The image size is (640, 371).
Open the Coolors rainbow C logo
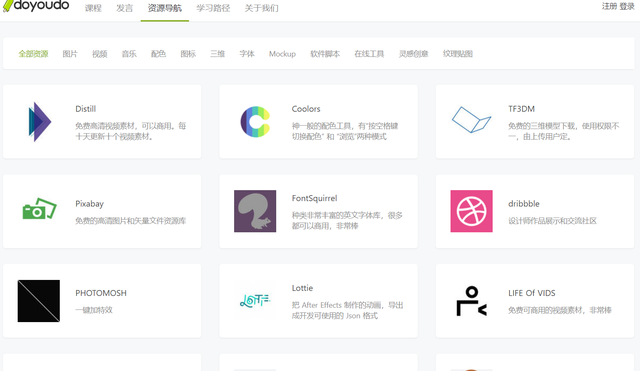pyautogui.click(x=255, y=122)
